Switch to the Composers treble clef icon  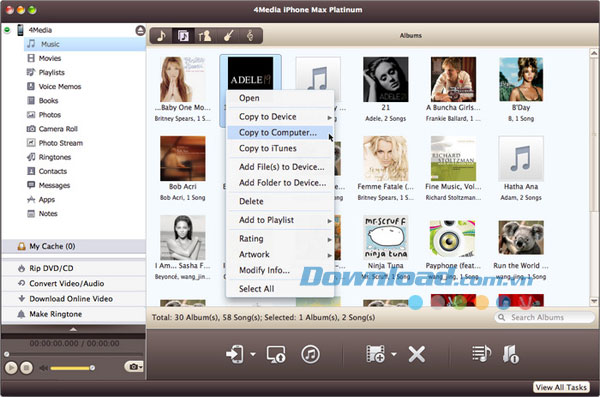pyautogui.click(x=250, y=36)
